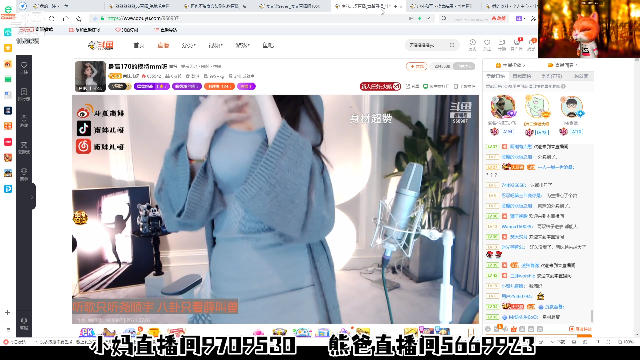Click the room title starting with 170
Viewport: 640px width, 360px height.
(x=138, y=66)
